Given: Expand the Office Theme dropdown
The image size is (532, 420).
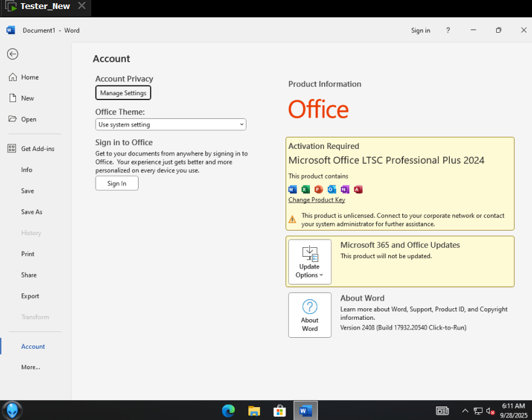Looking at the screenshot, I should (x=171, y=125).
